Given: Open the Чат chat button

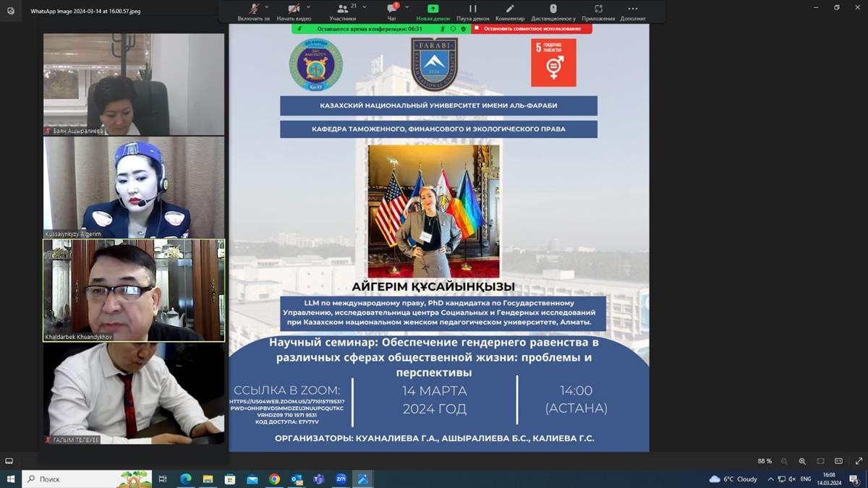Looking at the screenshot, I should coord(392,12).
